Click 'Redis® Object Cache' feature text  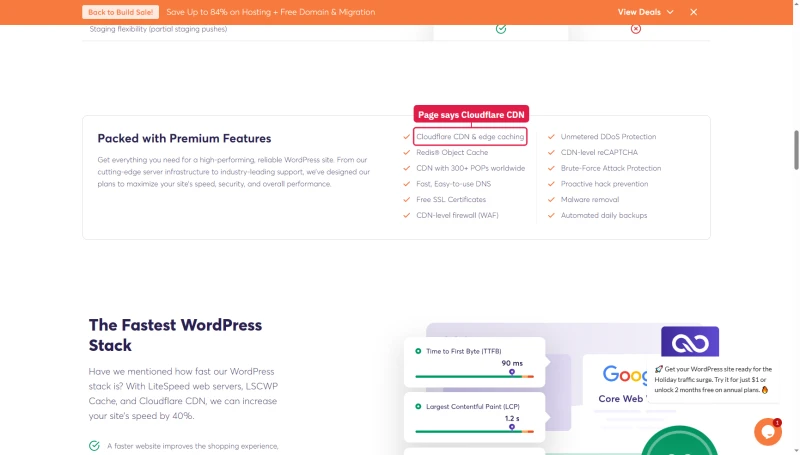click(x=452, y=152)
